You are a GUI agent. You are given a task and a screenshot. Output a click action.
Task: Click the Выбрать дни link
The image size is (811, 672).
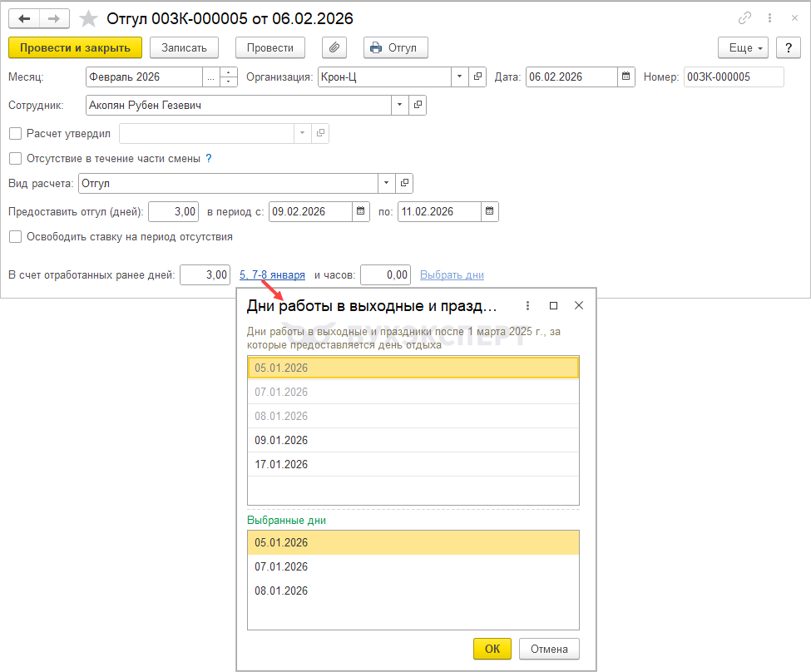click(x=452, y=274)
